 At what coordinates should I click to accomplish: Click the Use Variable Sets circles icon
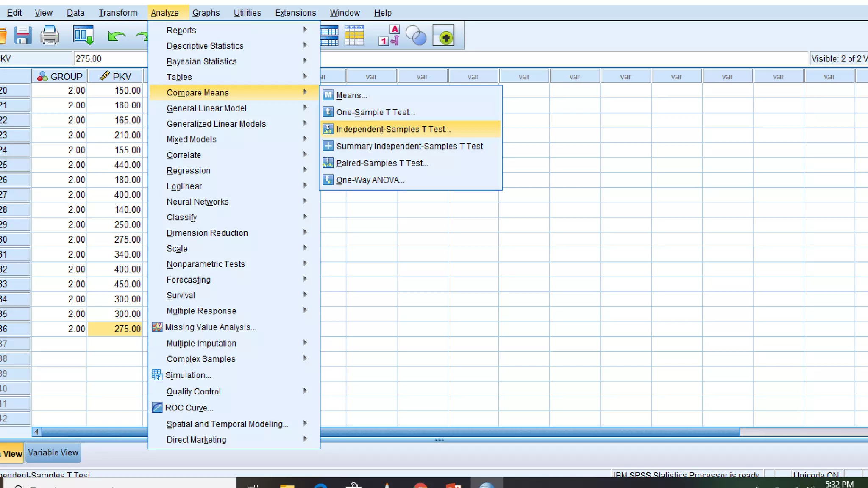click(416, 36)
